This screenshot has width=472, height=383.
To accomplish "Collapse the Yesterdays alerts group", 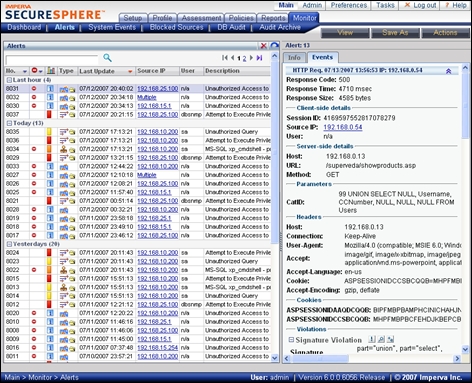I will tap(9, 244).
